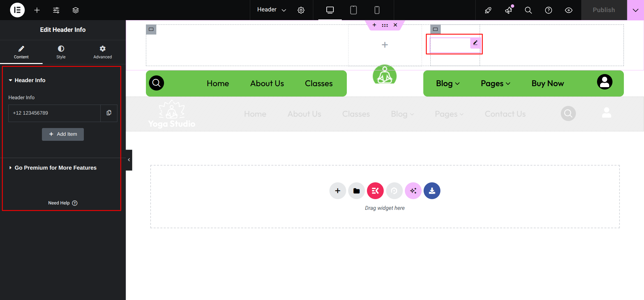Click the white user icon in gray header
Screen dimensions: 644x300
(606, 113)
